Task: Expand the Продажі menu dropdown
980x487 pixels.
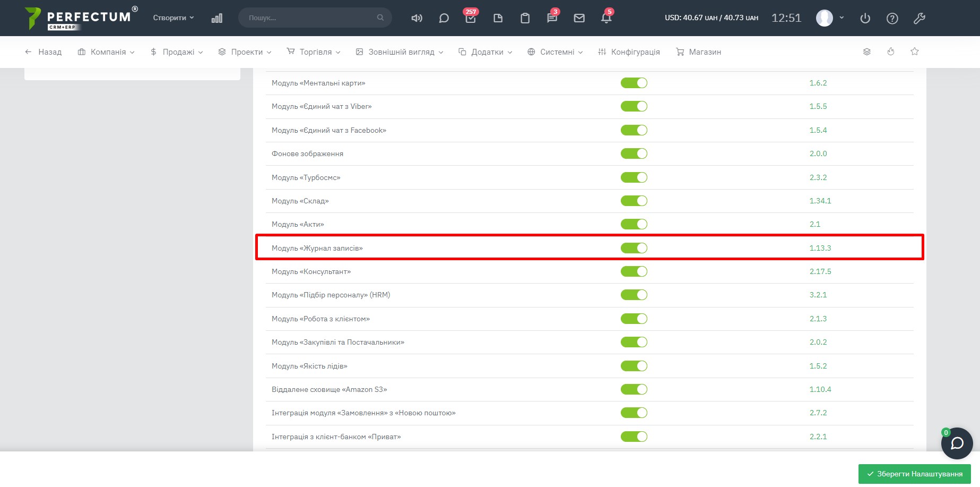Action: (177, 52)
